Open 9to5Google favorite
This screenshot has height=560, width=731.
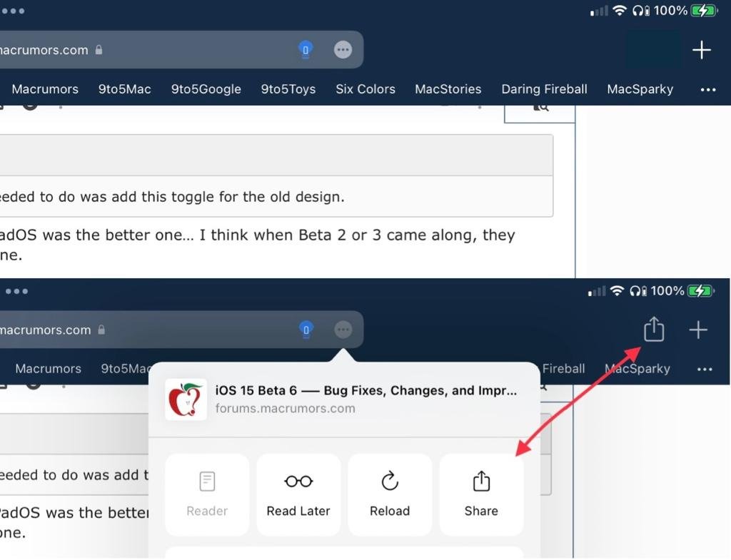(206, 89)
